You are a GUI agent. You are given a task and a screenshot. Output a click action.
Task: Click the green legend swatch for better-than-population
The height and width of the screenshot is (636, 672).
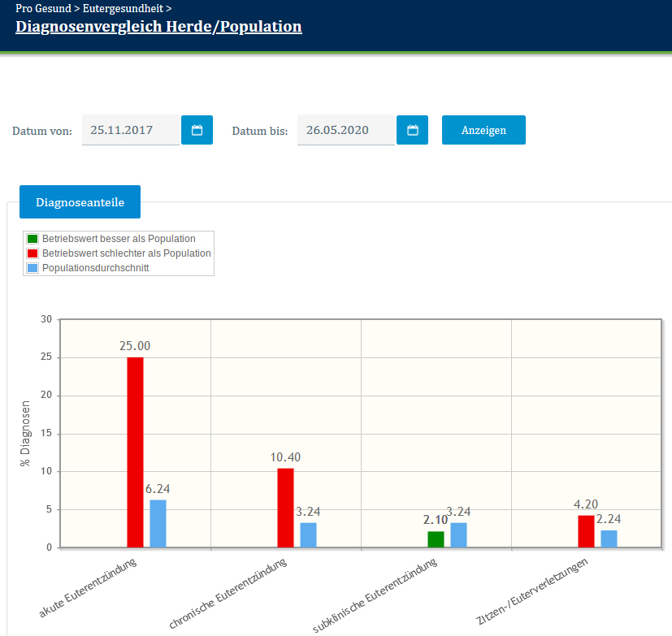click(x=33, y=239)
